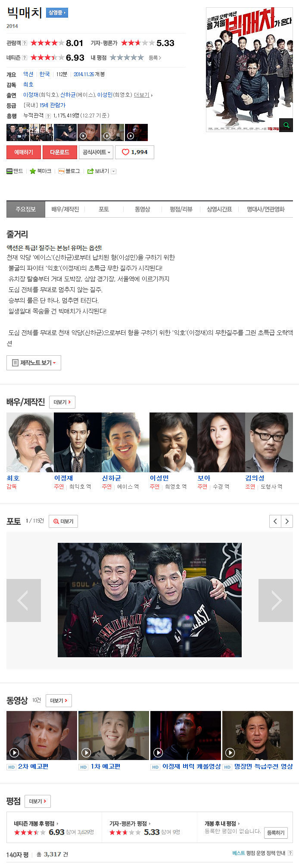Expand 제작노트 보기 production notes
Image resolution: width=299 pixels, height=868 pixels.
[34, 363]
